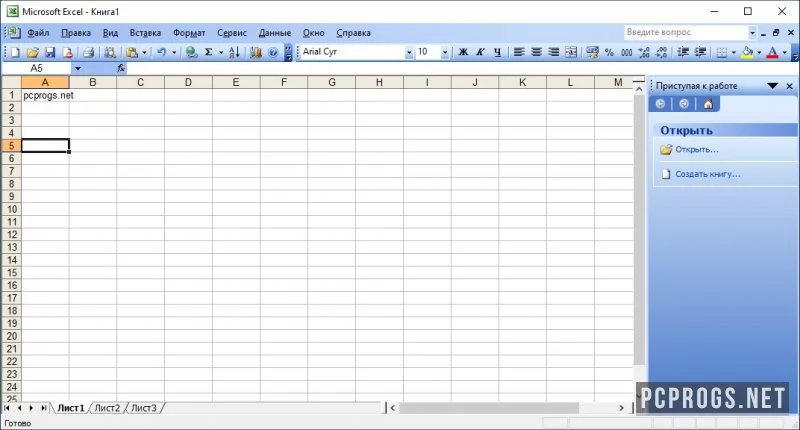
Task: Insert a hyperlink using the globe icon
Action: click(191, 52)
